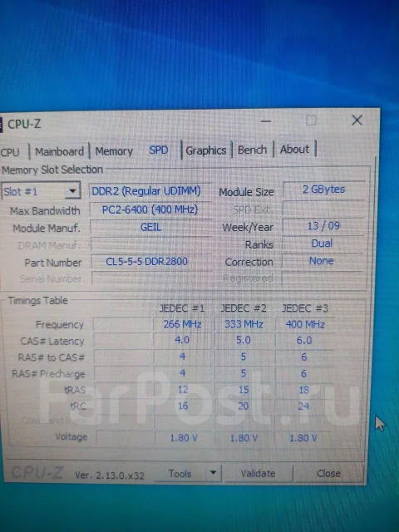Viewport: 399px width, 532px height.
Task: Click the 2 GBytes module size value
Action: click(323, 190)
